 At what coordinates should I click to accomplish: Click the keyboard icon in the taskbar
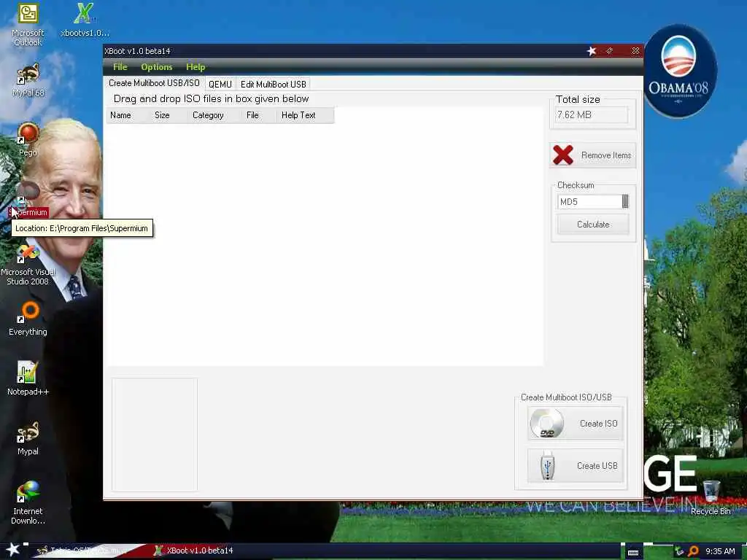coord(633,553)
